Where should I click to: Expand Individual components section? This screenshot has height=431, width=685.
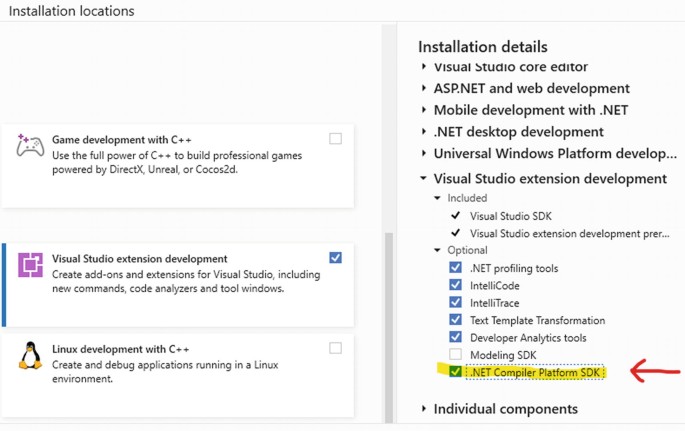[x=423, y=409]
